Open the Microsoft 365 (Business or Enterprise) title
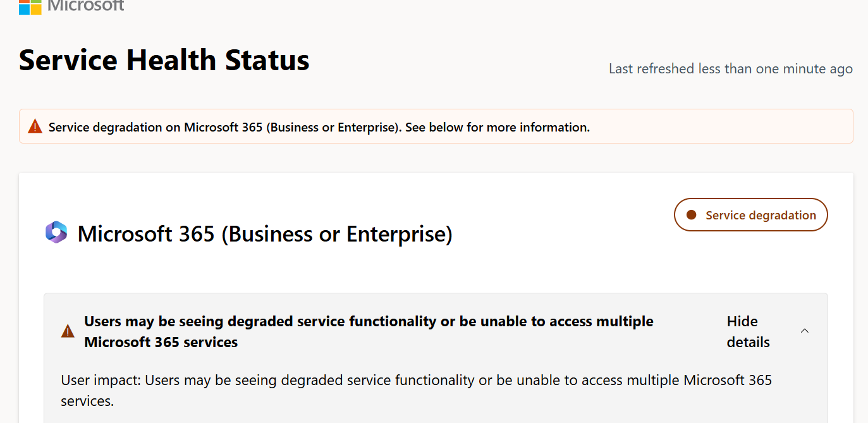Image resolution: width=868 pixels, height=423 pixels. (265, 234)
